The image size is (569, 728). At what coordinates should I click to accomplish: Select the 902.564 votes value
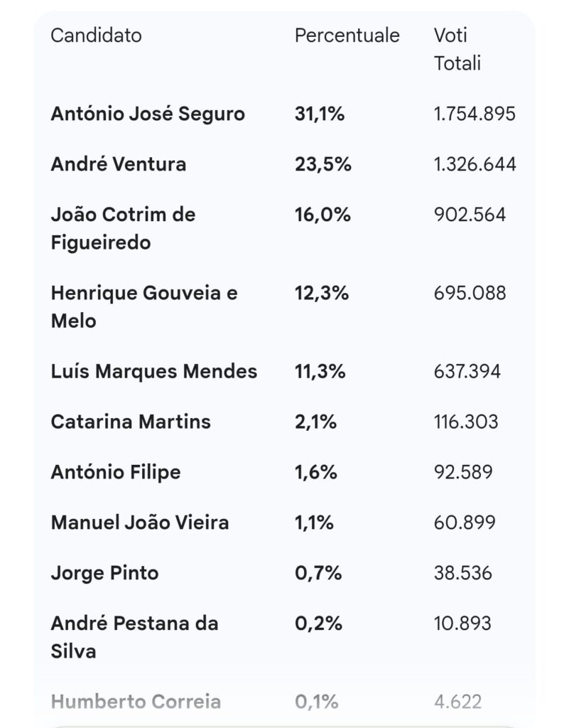tap(470, 215)
